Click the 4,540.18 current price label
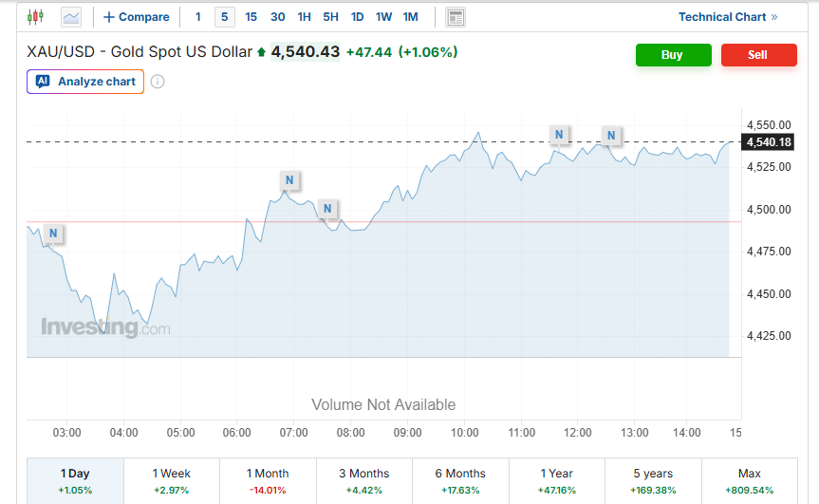The height and width of the screenshot is (504, 819). point(769,142)
